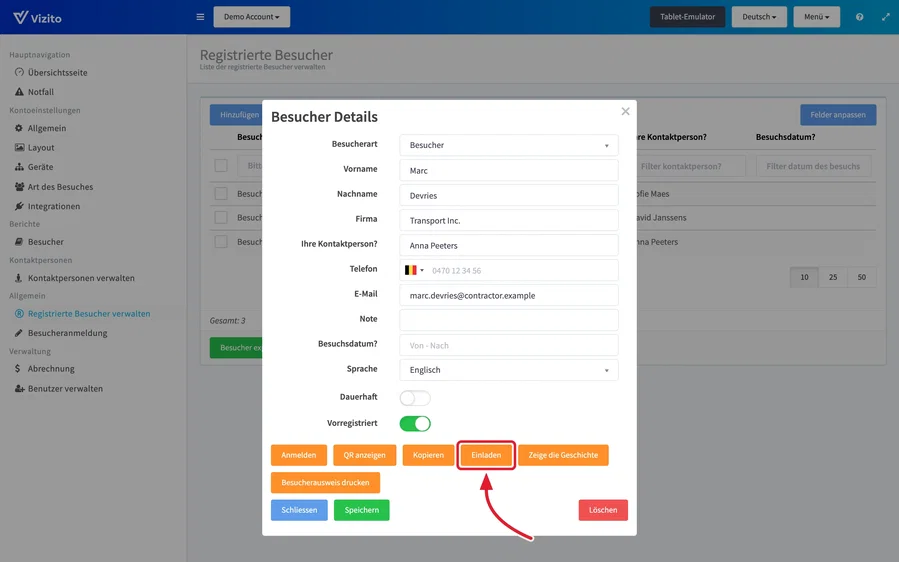Open the Menü dropdown
The width and height of the screenshot is (899, 562).
(816, 17)
